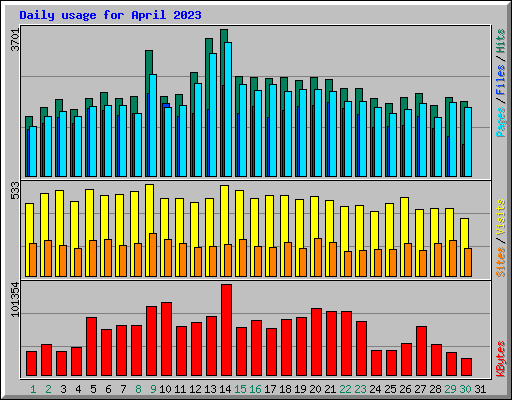Select day label 2 on the x-axis
Screen dimensions: 512x400
pyautogui.click(x=48, y=389)
